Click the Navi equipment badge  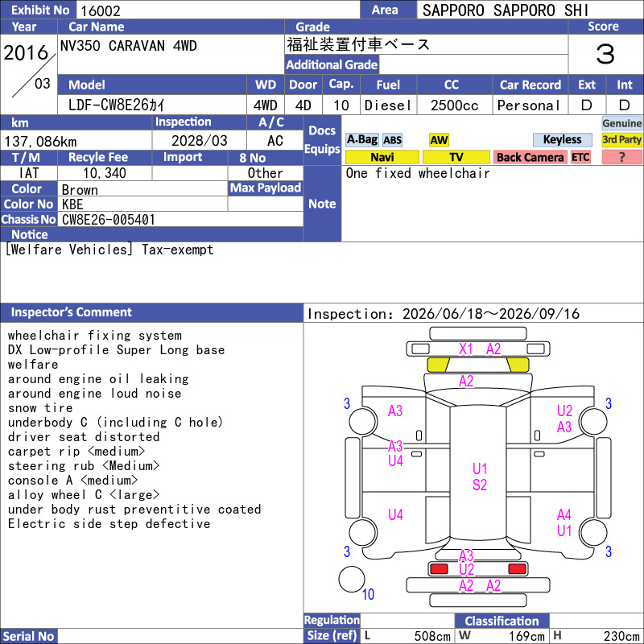pos(382,157)
